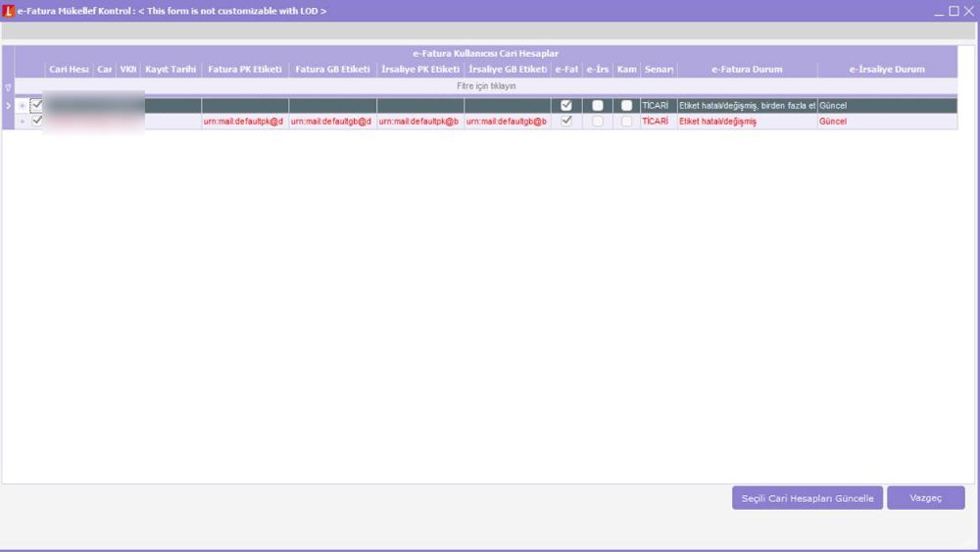
Task: Maximize the e-Fatura Mükellef Kontrol window
Action: point(954,11)
